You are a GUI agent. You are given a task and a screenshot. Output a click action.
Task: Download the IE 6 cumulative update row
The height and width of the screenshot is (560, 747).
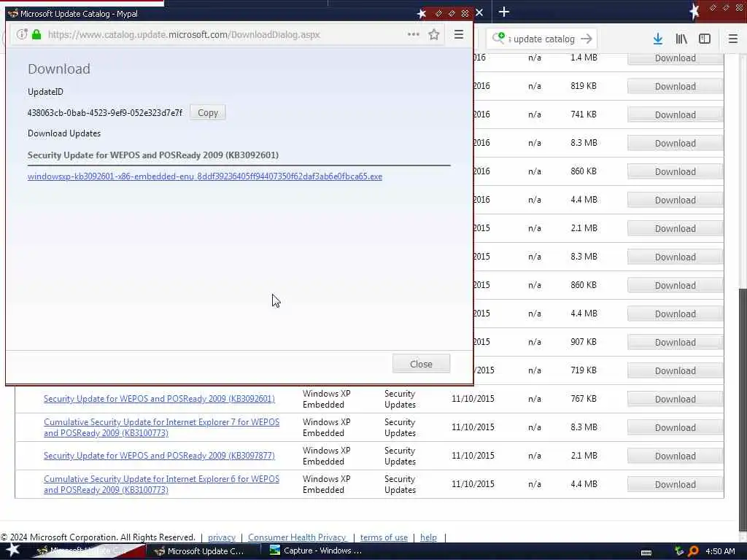pyautogui.click(x=675, y=484)
